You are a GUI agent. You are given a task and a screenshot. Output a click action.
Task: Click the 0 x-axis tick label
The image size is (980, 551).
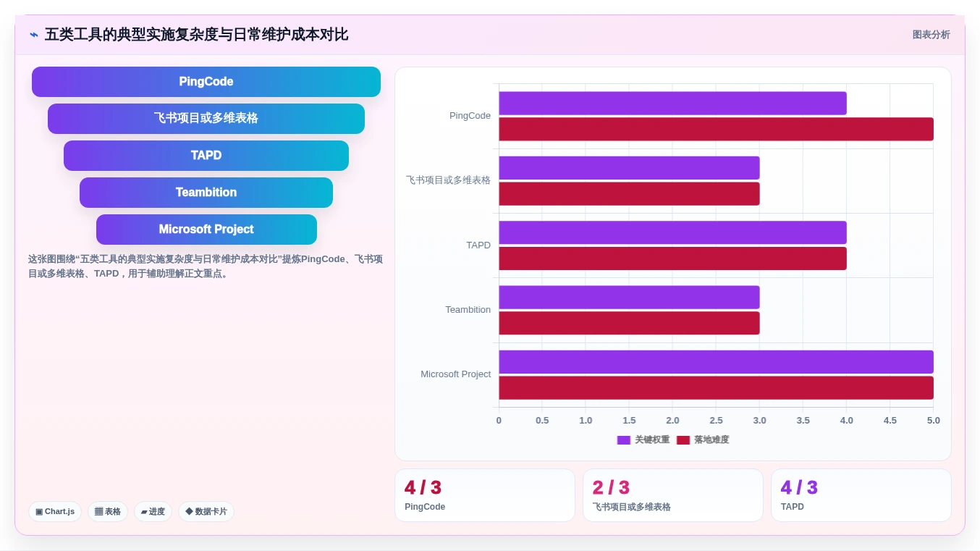[x=499, y=421]
